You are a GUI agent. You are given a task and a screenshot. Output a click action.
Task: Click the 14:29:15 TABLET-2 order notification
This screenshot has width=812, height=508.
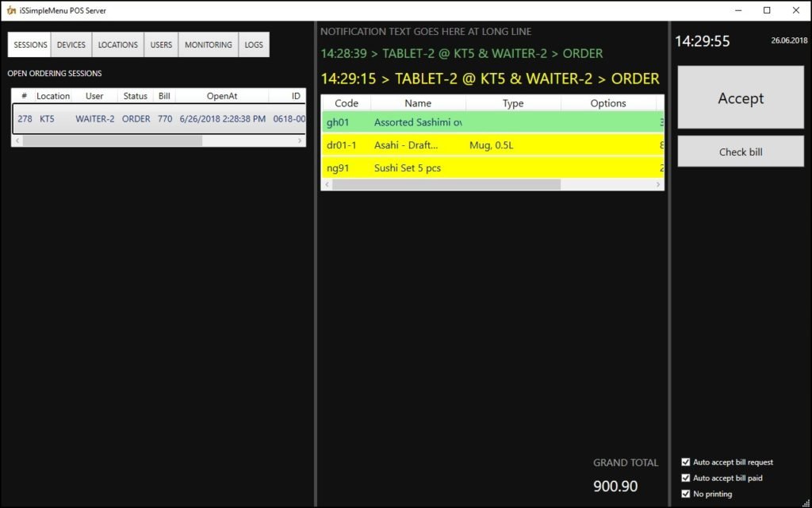click(x=490, y=79)
